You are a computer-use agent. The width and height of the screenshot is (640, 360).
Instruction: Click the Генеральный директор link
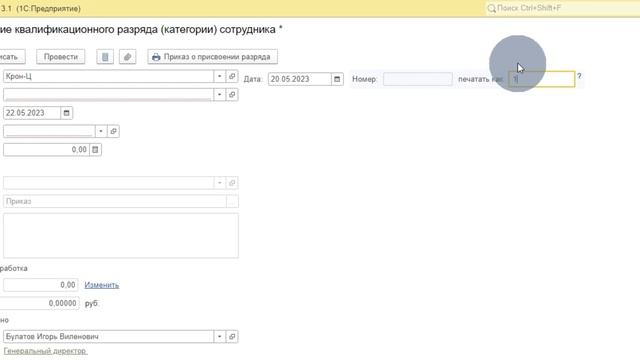tap(45, 351)
